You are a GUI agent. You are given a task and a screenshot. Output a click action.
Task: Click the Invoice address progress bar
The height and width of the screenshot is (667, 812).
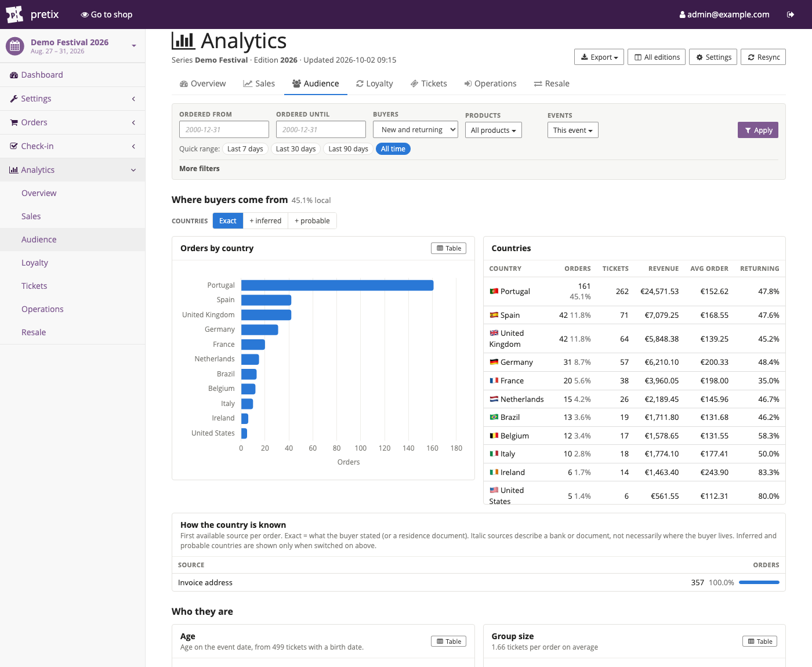tap(759, 582)
